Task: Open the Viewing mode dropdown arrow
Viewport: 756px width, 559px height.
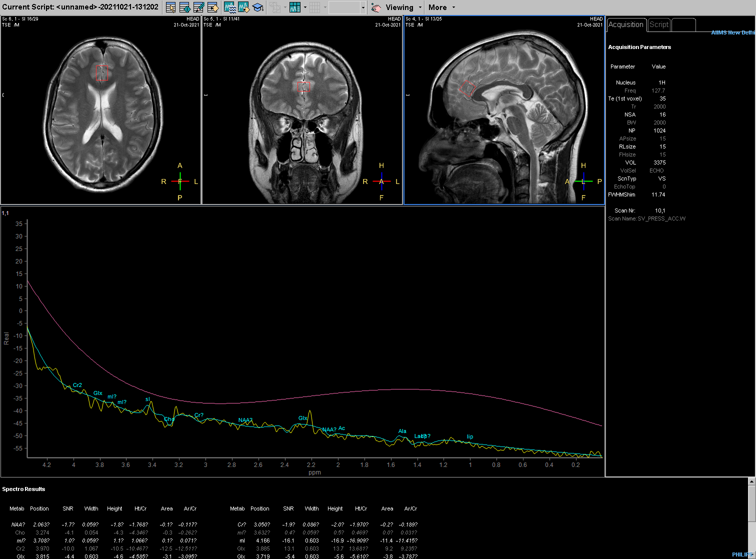Action: [419, 7]
